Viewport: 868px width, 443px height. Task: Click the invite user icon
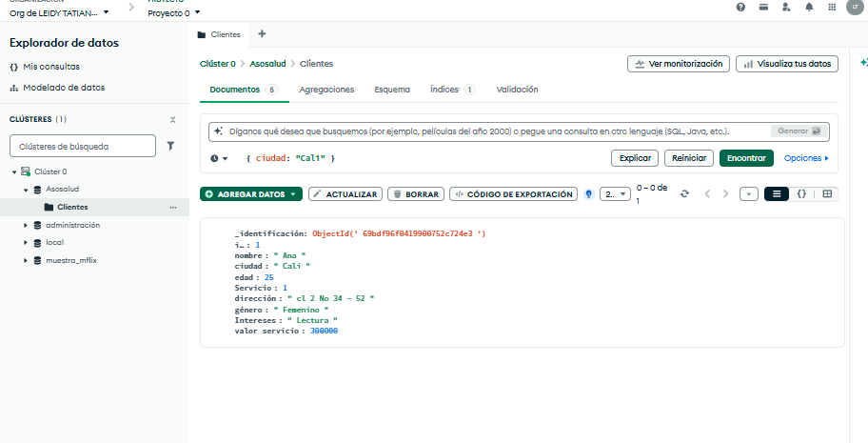click(x=786, y=7)
